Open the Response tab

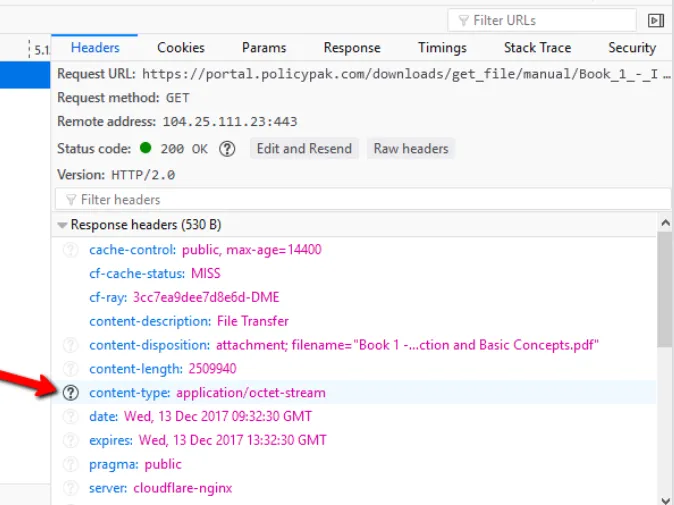point(352,48)
